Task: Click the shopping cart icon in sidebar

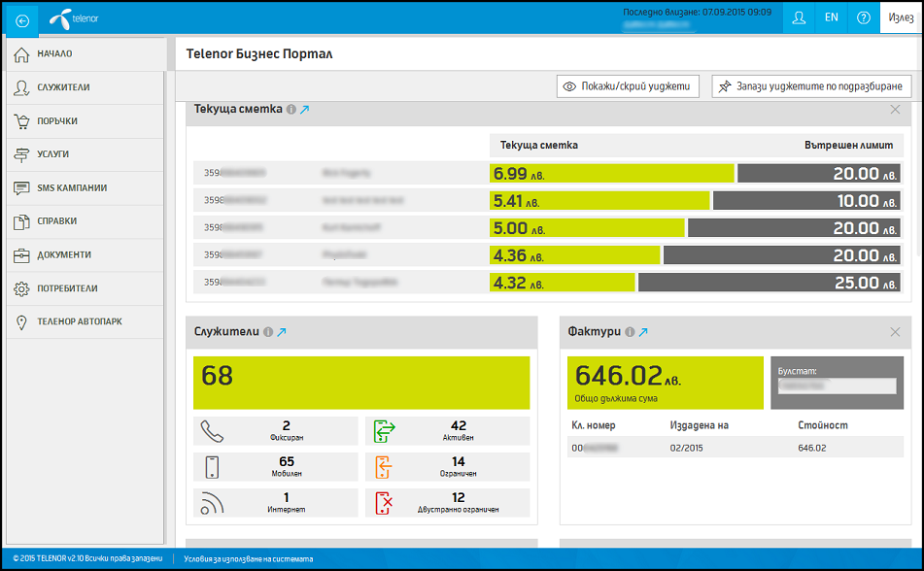Action: coord(21,121)
